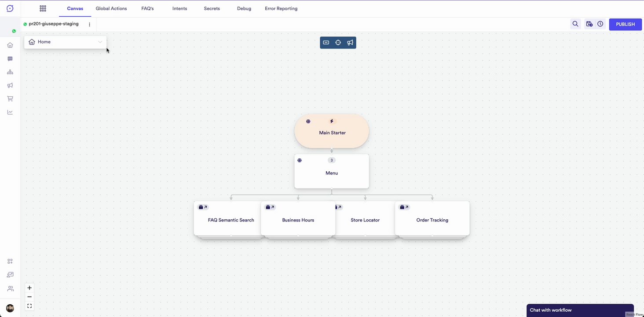Open the Debug tab
The image size is (644, 317).
click(x=244, y=8)
